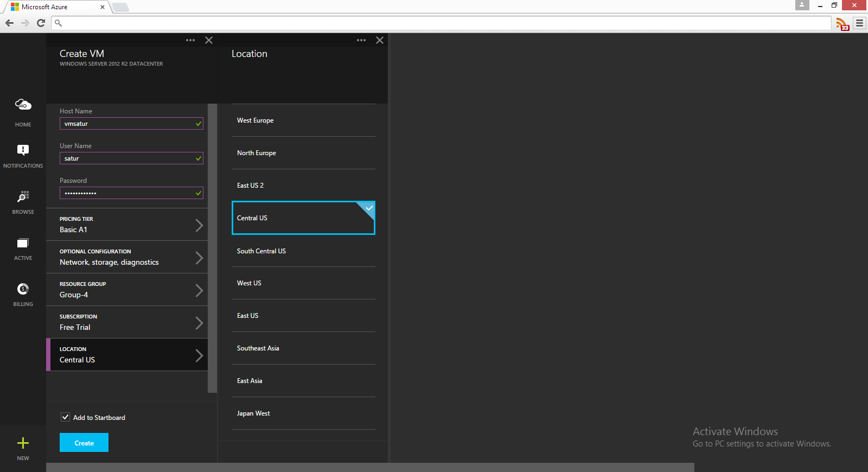Image resolution: width=868 pixels, height=472 pixels.
Task: Select the Microsoft Azure browser tab
Action: (x=55, y=7)
